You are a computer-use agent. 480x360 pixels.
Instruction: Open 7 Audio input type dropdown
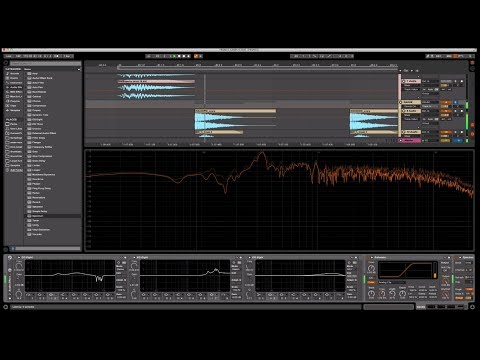point(430,81)
